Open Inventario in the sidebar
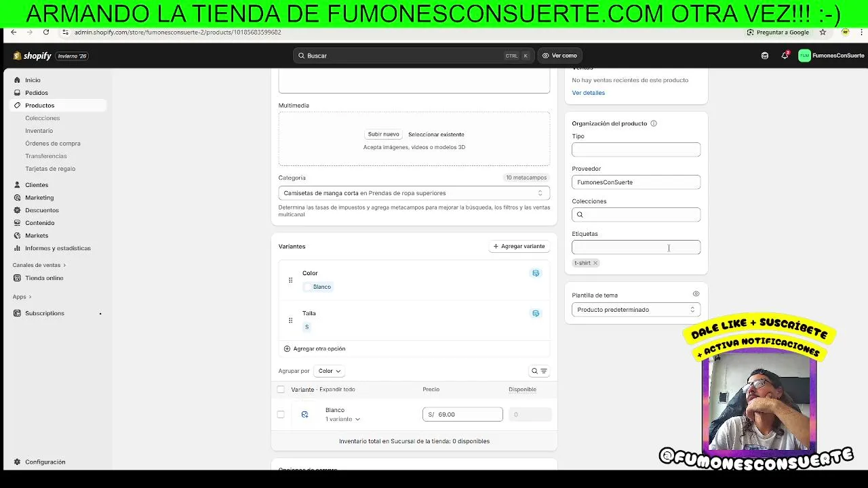Viewport: 868px width, 488px height. pos(39,131)
